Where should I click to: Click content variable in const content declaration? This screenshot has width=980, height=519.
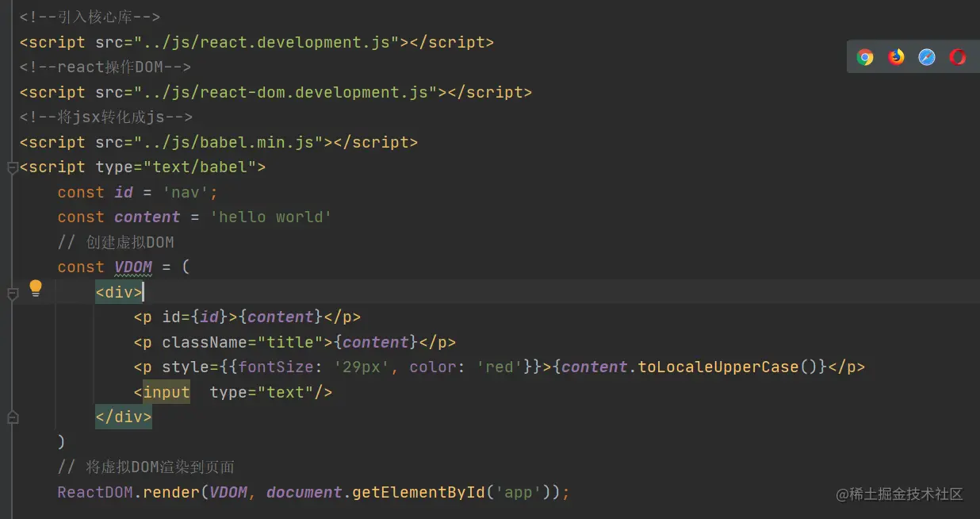tap(147, 217)
